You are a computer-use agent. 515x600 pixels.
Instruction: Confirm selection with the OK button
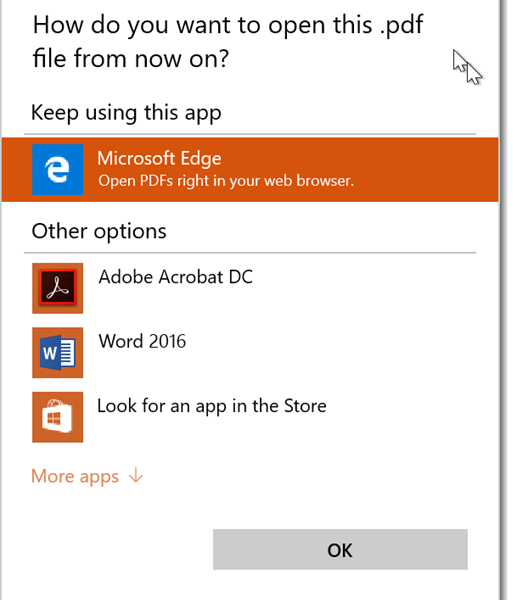tap(340, 549)
